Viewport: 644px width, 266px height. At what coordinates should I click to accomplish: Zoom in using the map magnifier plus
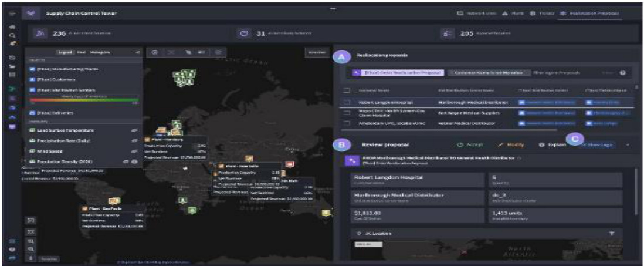(31, 241)
